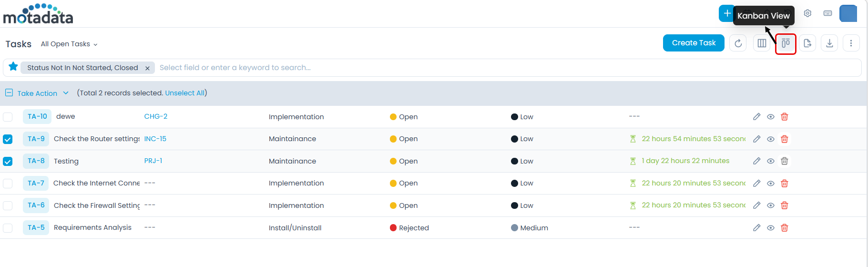This screenshot has width=868, height=267.
Task: View task TA-9 with eye icon
Action: (x=770, y=139)
